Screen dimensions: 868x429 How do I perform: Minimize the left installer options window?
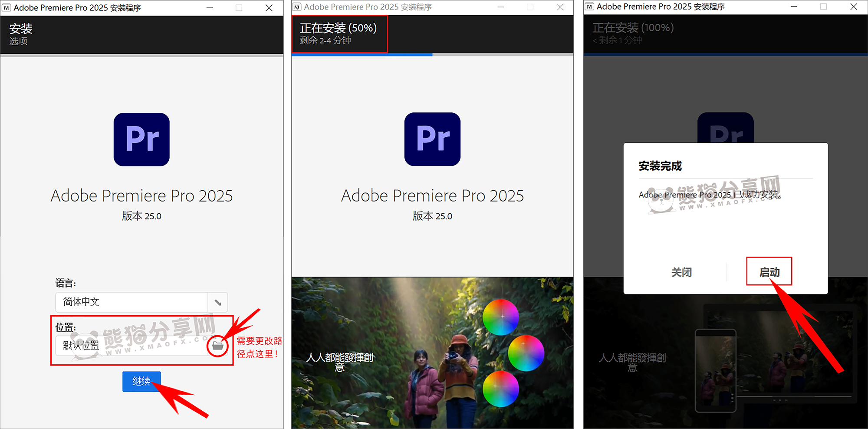click(x=210, y=8)
